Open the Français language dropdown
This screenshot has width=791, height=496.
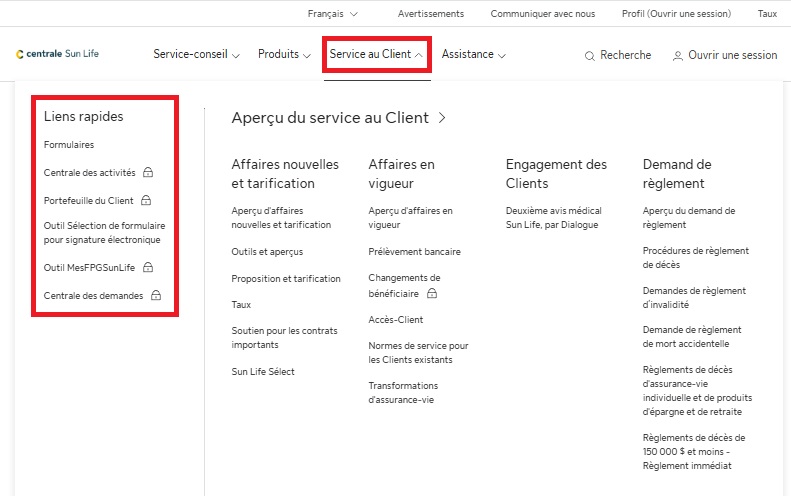pos(333,14)
